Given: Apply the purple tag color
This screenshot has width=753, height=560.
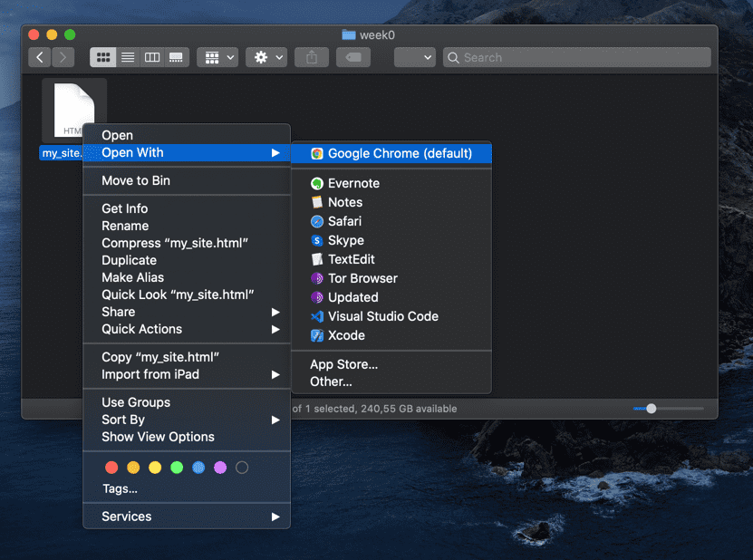Looking at the screenshot, I should click(220, 468).
